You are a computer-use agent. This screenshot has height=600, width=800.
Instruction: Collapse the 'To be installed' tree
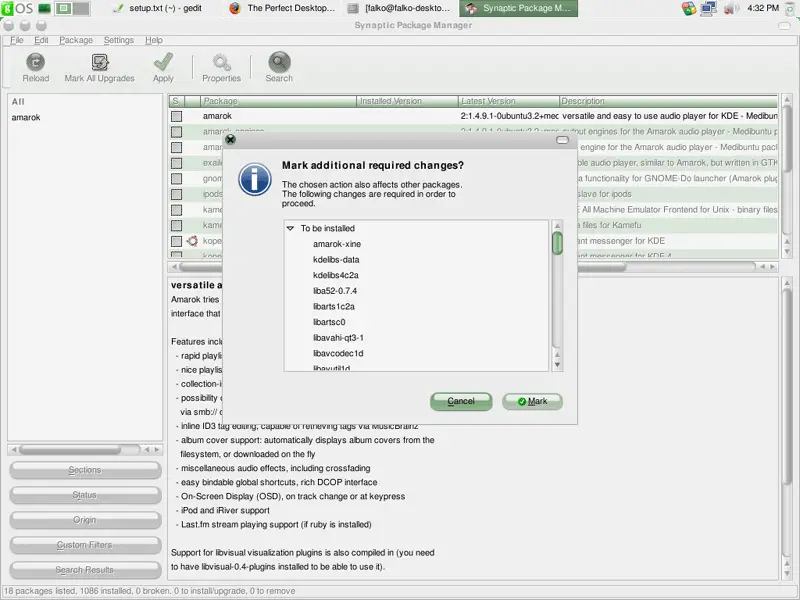click(290, 229)
